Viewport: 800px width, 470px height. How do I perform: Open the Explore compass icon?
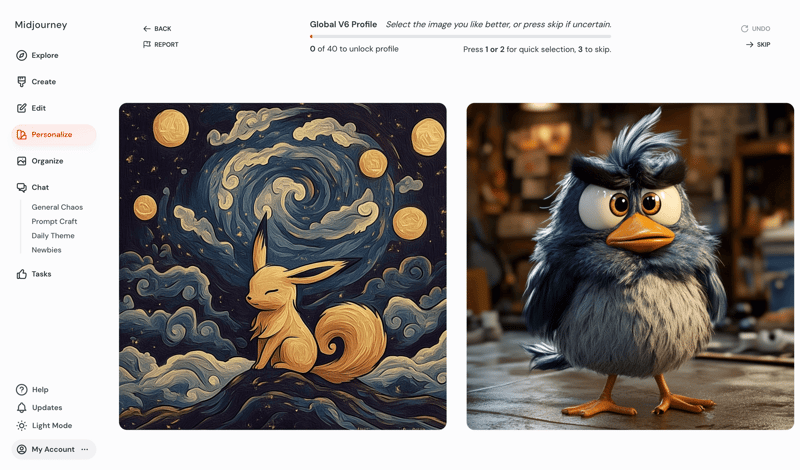click(x=21, y=55)
